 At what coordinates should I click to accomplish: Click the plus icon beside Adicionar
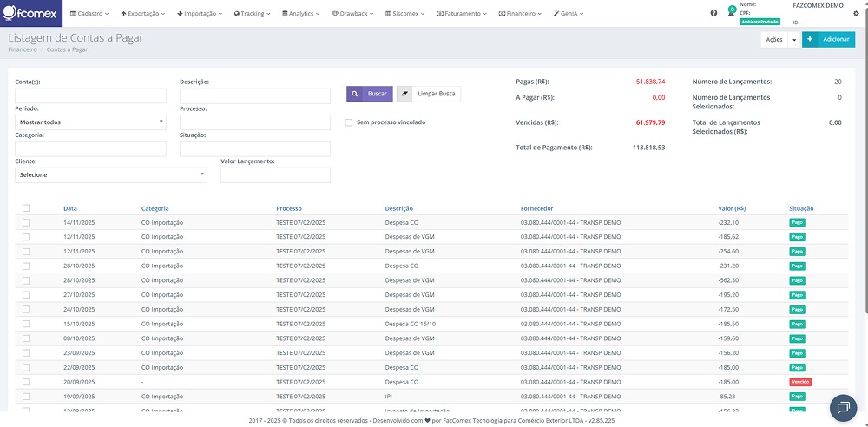click(809, 40)
